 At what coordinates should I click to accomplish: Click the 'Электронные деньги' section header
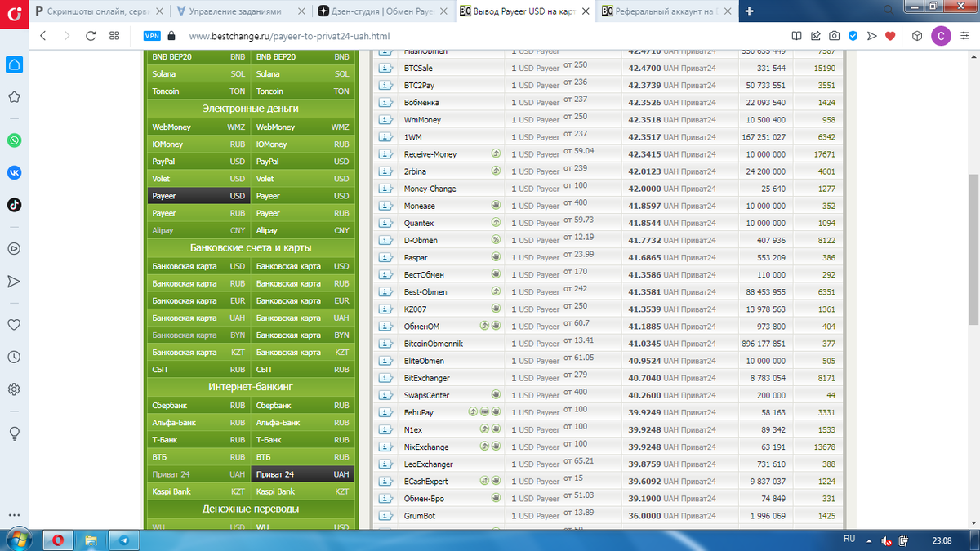coord(251,109)
